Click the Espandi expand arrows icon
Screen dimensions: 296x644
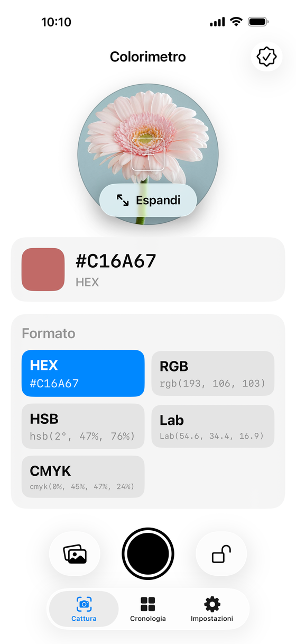[123, 201]
